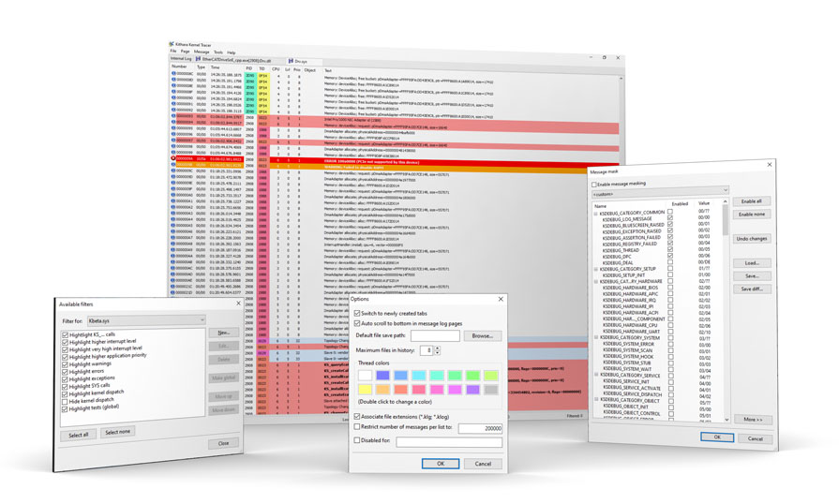The image size is (839, 504).
Task: Open the Message menu in Kernel Tracer
Action: pos(202,52)
